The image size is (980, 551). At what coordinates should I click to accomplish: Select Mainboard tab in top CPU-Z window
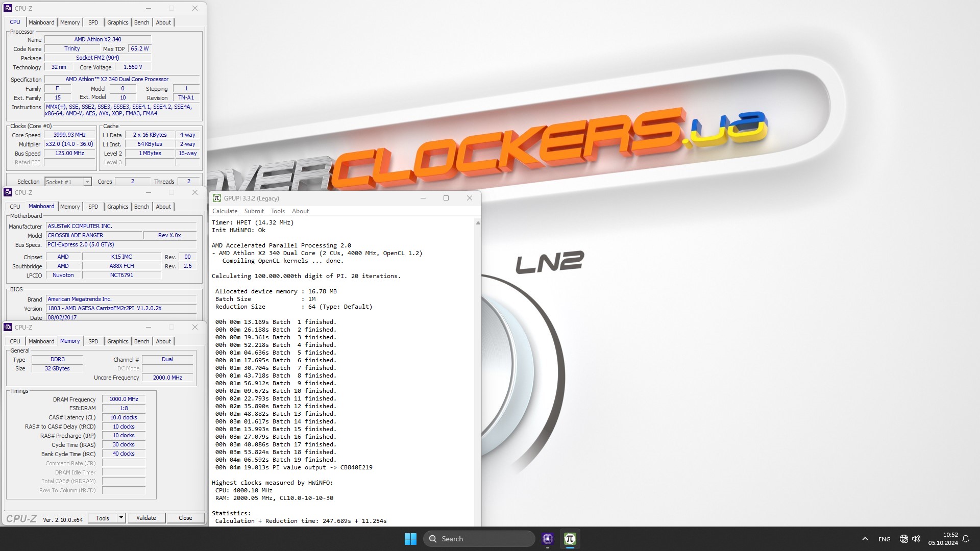[x=41, y=22]
